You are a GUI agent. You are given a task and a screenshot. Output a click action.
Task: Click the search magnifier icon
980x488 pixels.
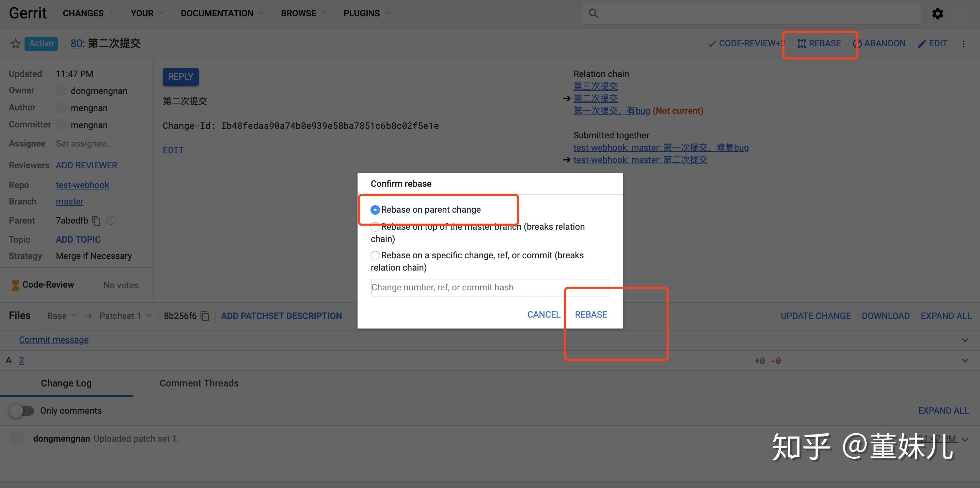(x=594, y=13)
